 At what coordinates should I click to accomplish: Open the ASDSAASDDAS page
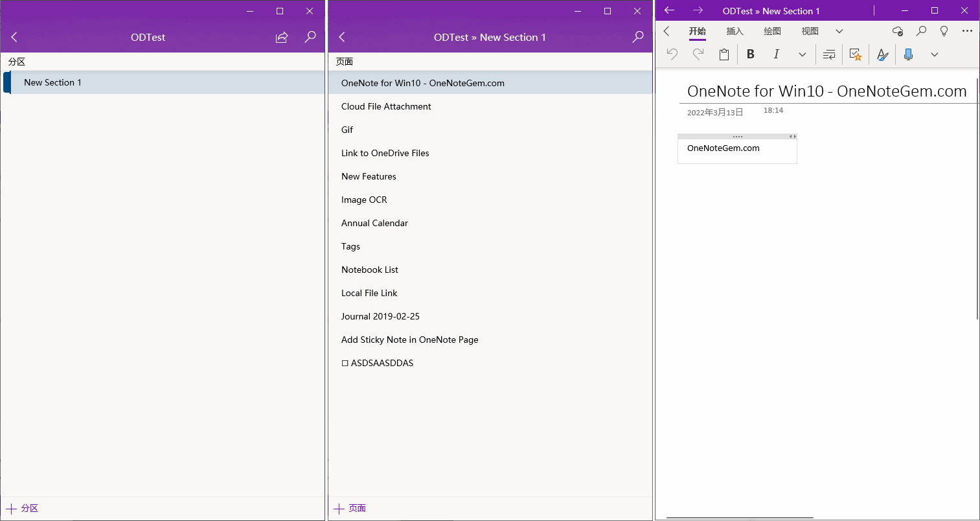[x=490, y=363]
